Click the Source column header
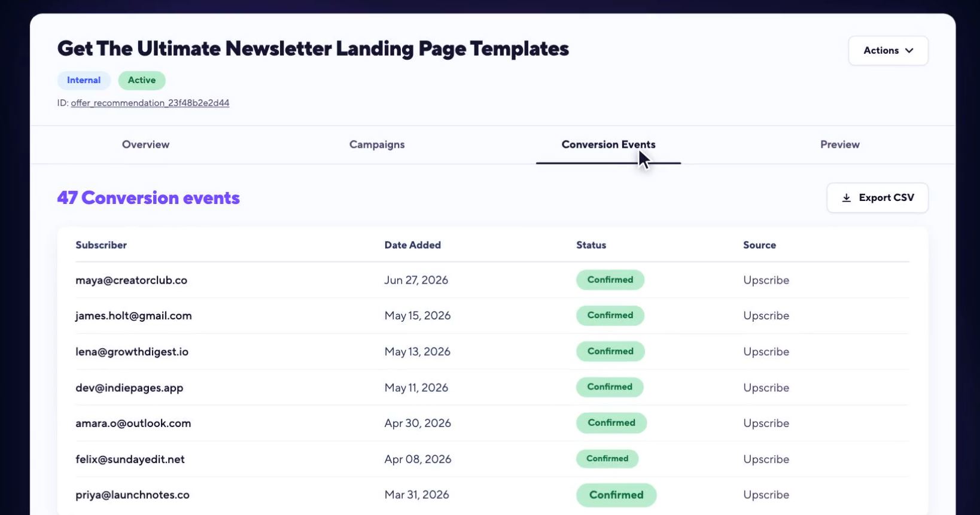Image resolution: width=980 pixels, height=515 pixels. (x=759, y=245)
